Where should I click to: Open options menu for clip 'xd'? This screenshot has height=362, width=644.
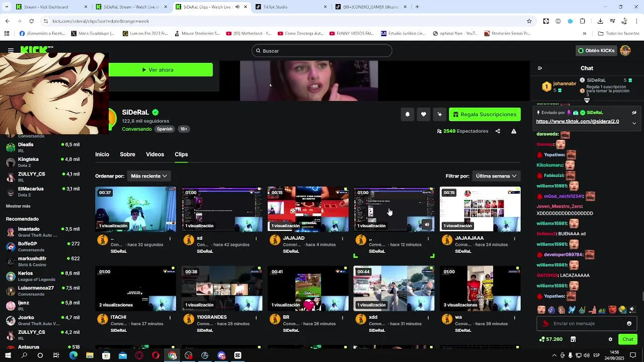click(256, 239)
